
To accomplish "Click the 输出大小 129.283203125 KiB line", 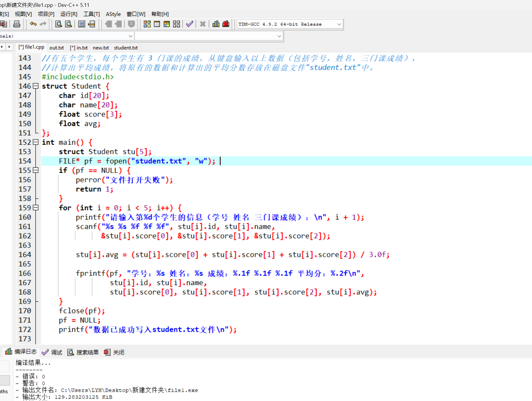I will (x=64, y=397).
